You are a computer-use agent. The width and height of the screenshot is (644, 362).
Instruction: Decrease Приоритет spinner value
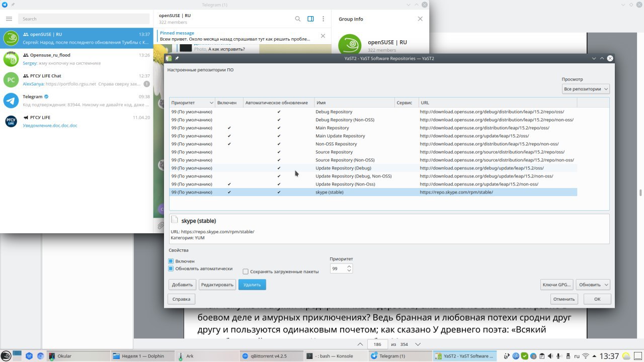click(x=349, y=271)
